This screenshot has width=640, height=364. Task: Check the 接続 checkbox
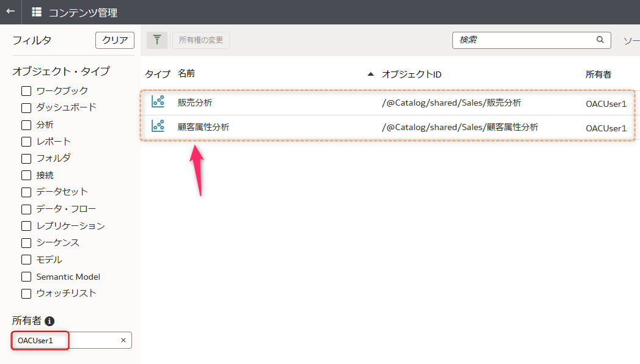point(26,175)
